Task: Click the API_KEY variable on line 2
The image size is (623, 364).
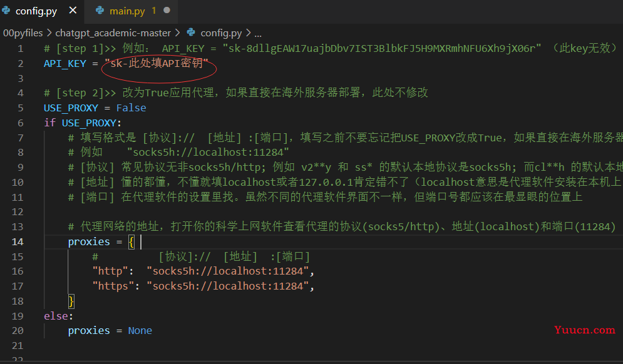Action: click(x=64, y=64)
